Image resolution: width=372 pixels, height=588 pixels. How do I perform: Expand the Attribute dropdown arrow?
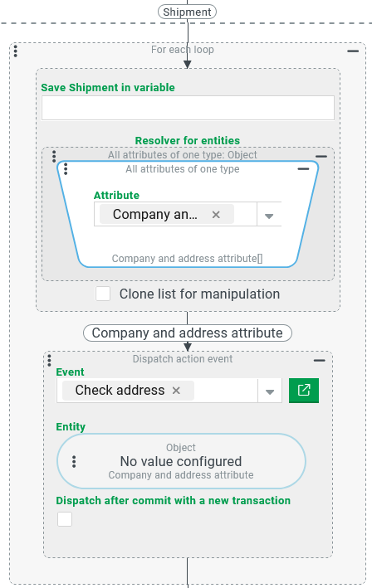point(269,216)
